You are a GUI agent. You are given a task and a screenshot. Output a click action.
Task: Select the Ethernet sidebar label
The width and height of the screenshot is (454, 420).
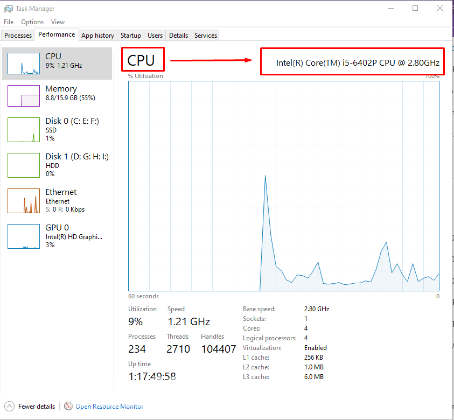(x=61, y=192)
